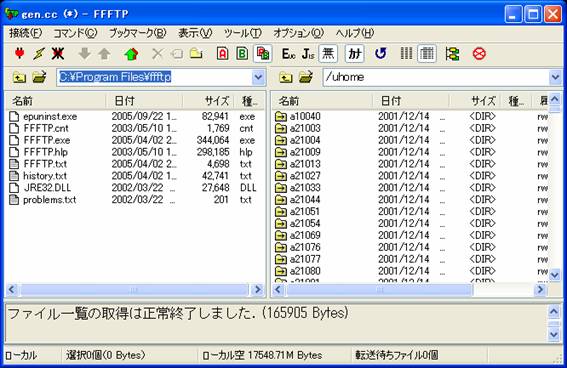This screenshot has height=368, width=567.
Task: Click the Download arrow icon
Action: (x=85, y=54)
